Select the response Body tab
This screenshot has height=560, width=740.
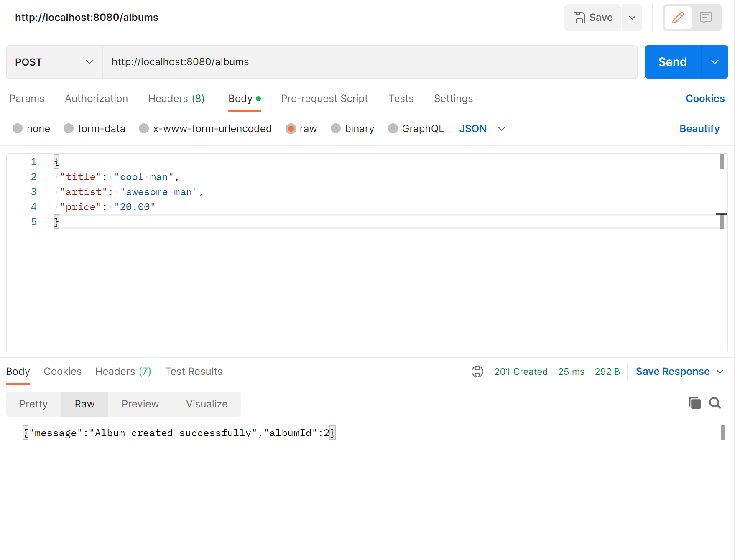click(x=18, y=372)
